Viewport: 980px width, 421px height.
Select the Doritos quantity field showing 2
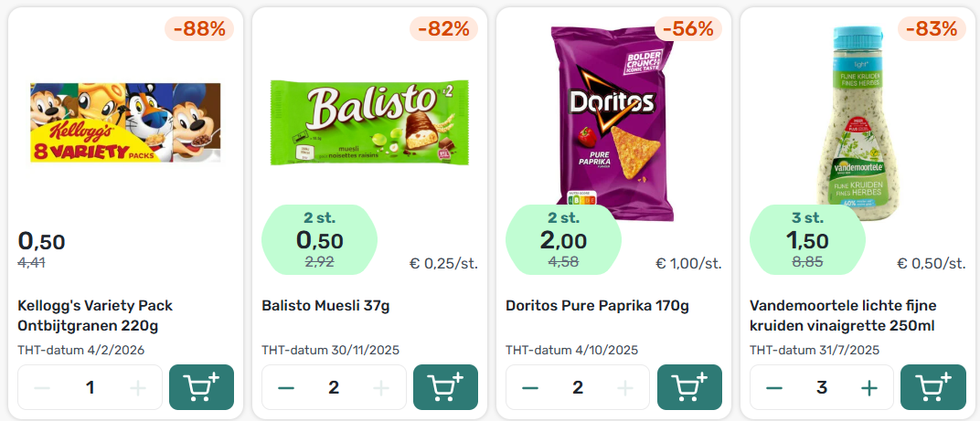tap(578, 387)
